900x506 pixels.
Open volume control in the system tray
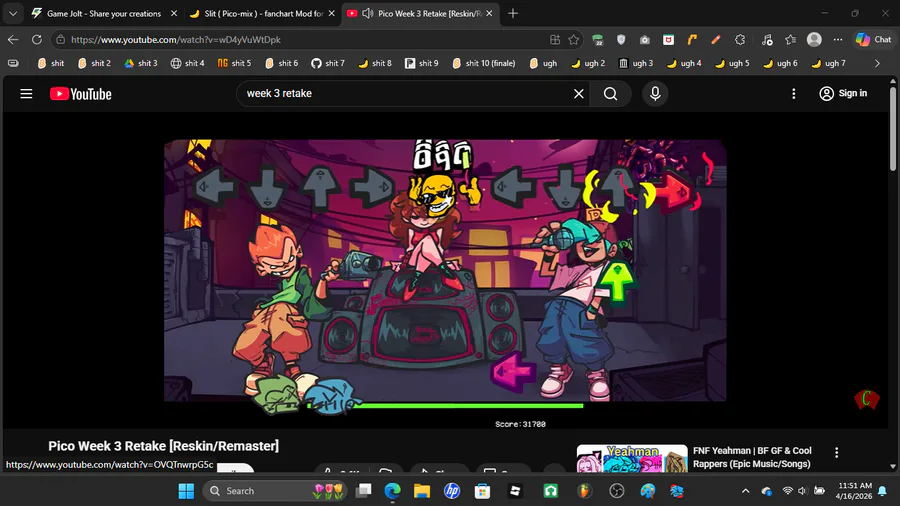[x=802, y=491]
